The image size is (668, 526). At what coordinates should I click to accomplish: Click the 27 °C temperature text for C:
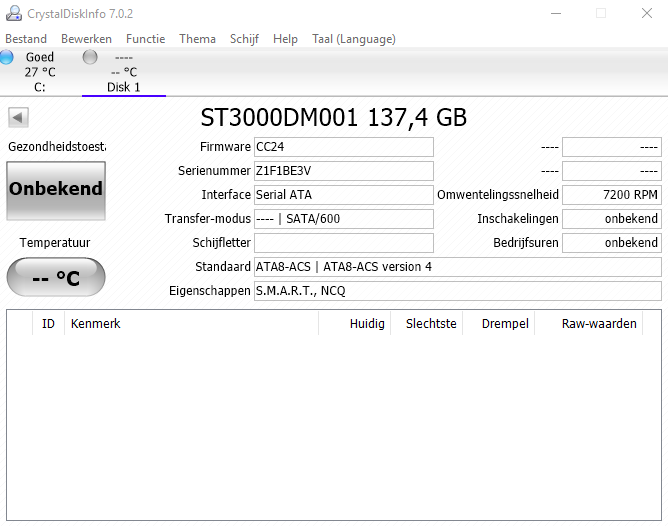(x=40, y=72)
